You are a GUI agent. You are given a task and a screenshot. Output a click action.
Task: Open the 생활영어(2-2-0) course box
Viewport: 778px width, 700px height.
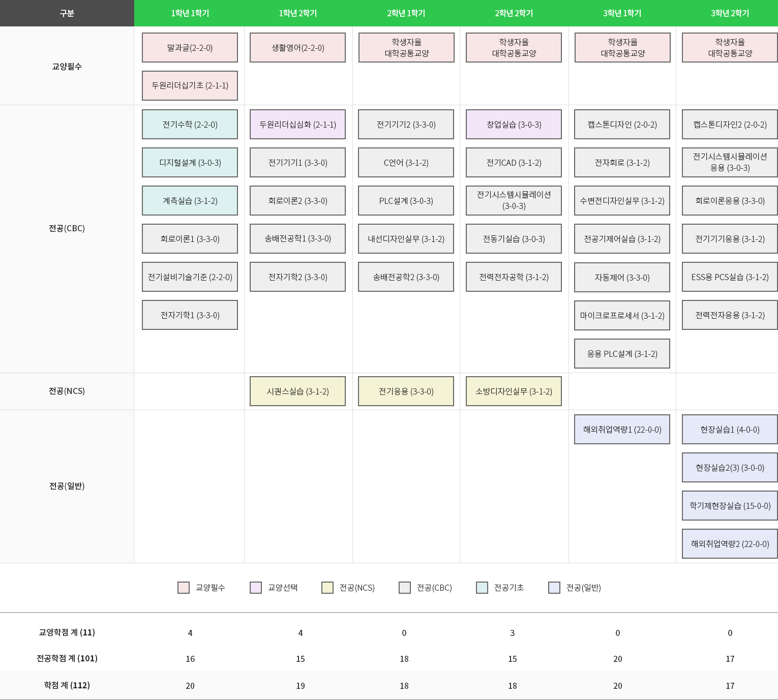point(297,48)
